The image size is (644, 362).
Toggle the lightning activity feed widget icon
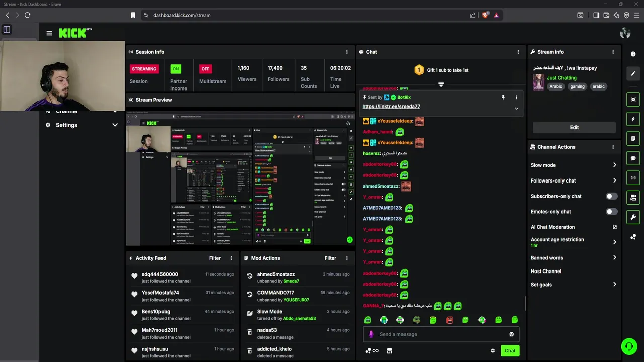click(633, 119)
